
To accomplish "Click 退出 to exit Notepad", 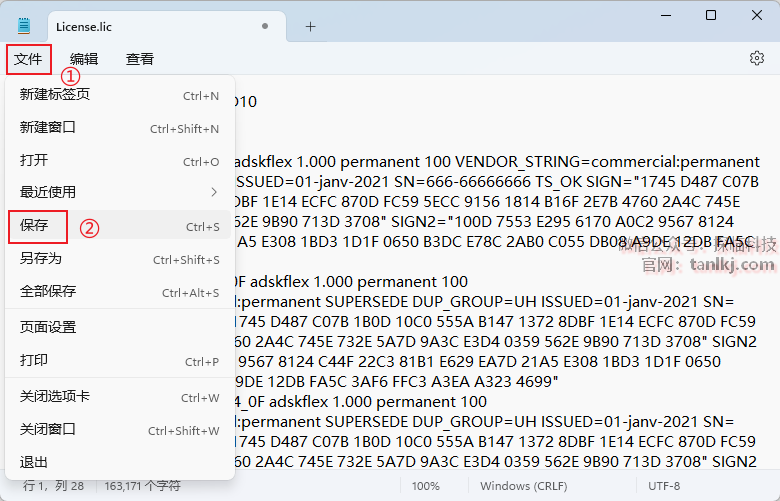I will click(119, 462).
